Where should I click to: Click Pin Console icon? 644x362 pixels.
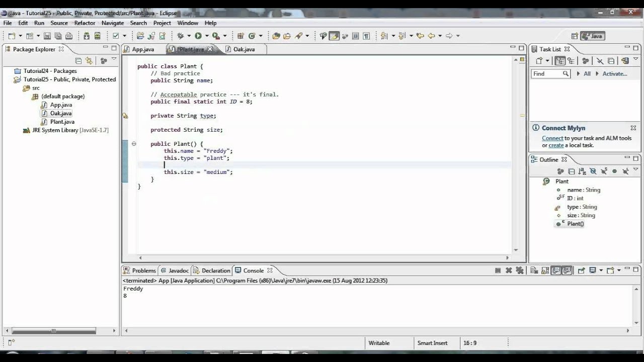click(x=581, y=270)
